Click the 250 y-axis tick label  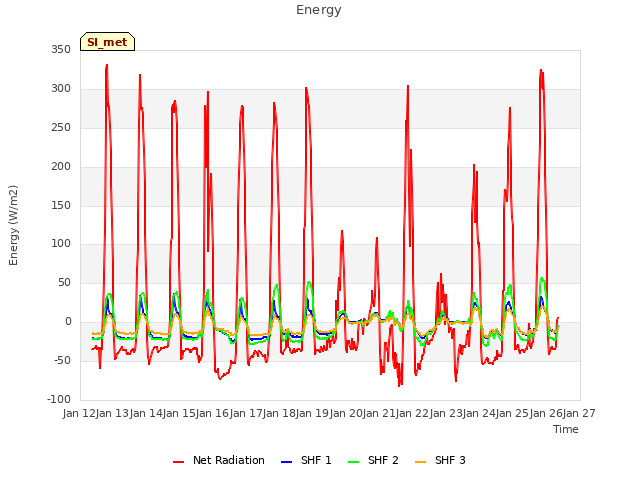click(61, 127)
